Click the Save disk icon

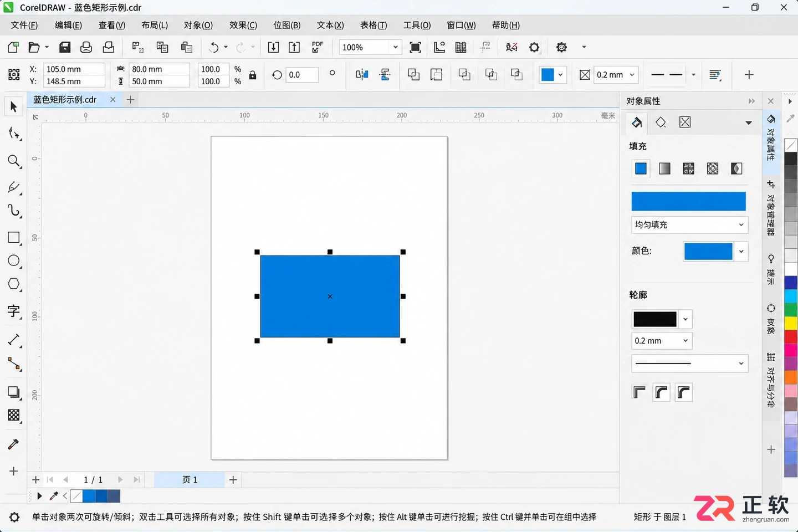(x=65, y=47)
